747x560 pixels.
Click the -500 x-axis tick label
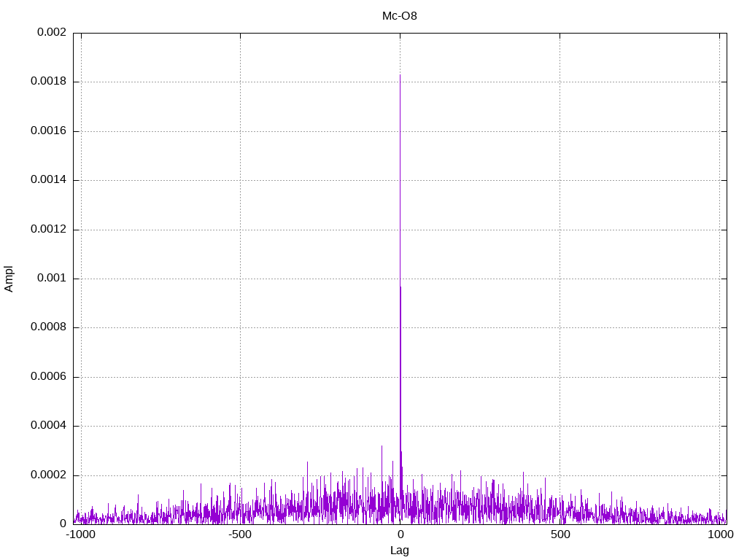[x=240, y=534]
